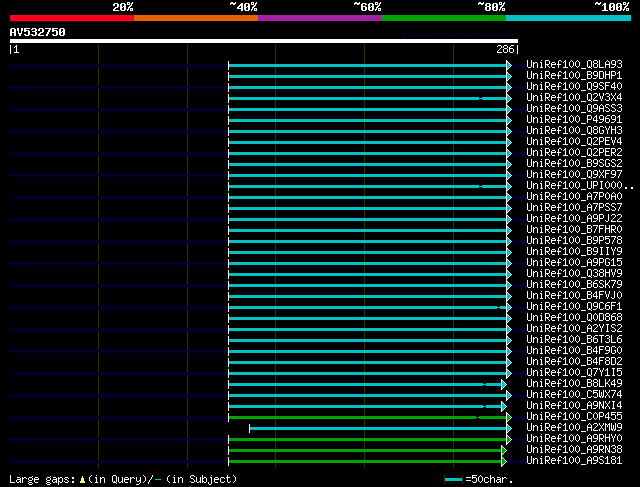Choose the UniRef100_Q9C6F1 entry

click(574, 307)
